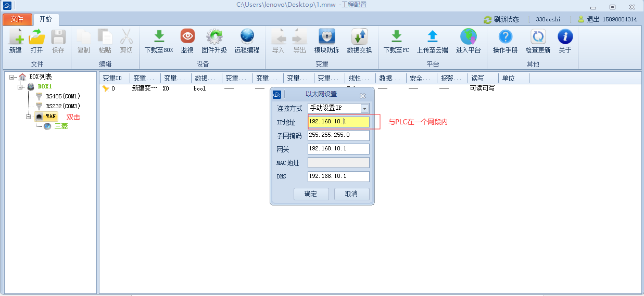Select BOX1 device in tree
Image resolution: width=644 pixels, height=296 pixels.
[x=45, y=86]
